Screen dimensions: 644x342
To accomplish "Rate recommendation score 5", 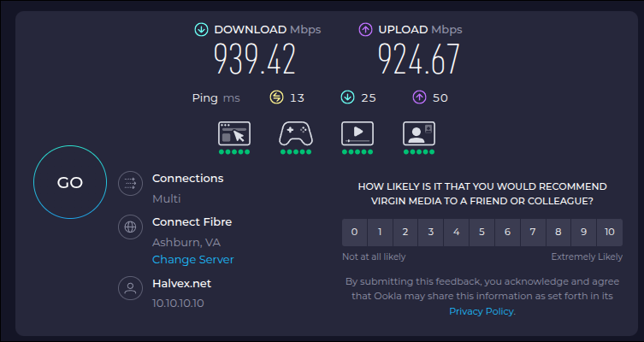I will (x=482, y=232).
